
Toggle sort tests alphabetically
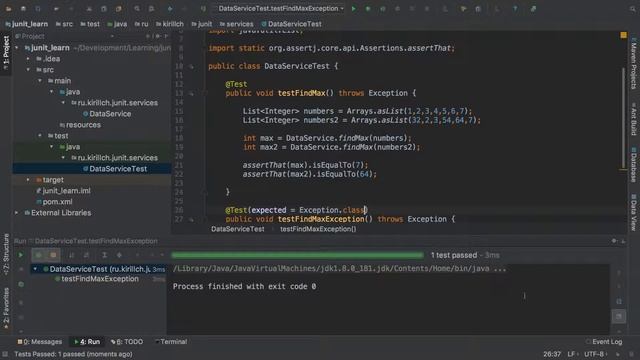coord(71,255)
